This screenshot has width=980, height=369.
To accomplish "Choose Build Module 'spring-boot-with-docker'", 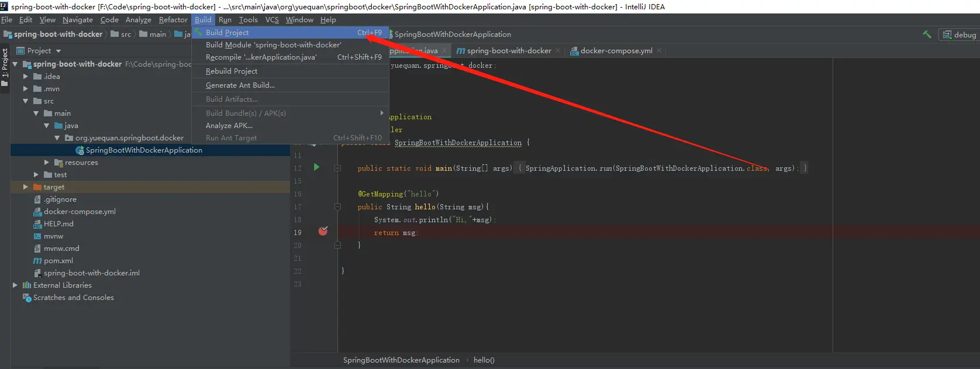I will 290,44.
